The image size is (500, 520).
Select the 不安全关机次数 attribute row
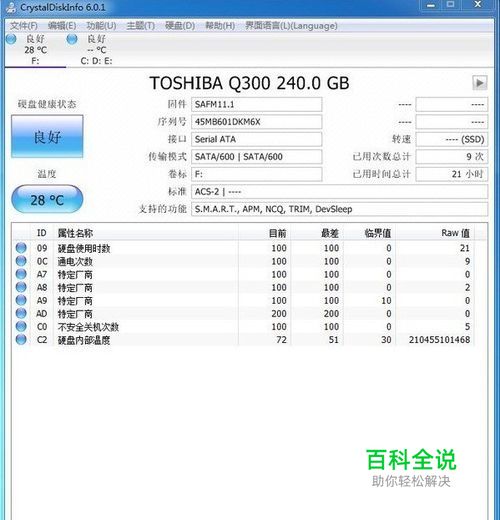point(243,327)
